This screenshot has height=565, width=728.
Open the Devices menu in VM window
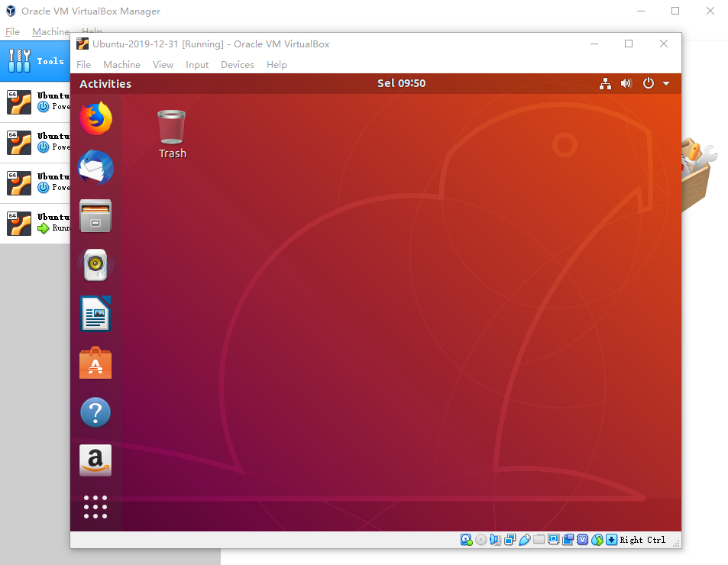(x=238, y=64)
